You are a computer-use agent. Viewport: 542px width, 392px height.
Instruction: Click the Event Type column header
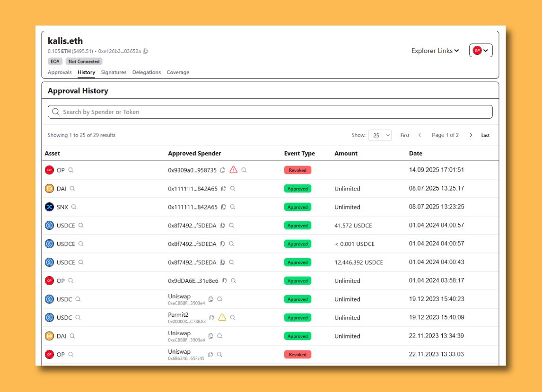coord(299,153)
